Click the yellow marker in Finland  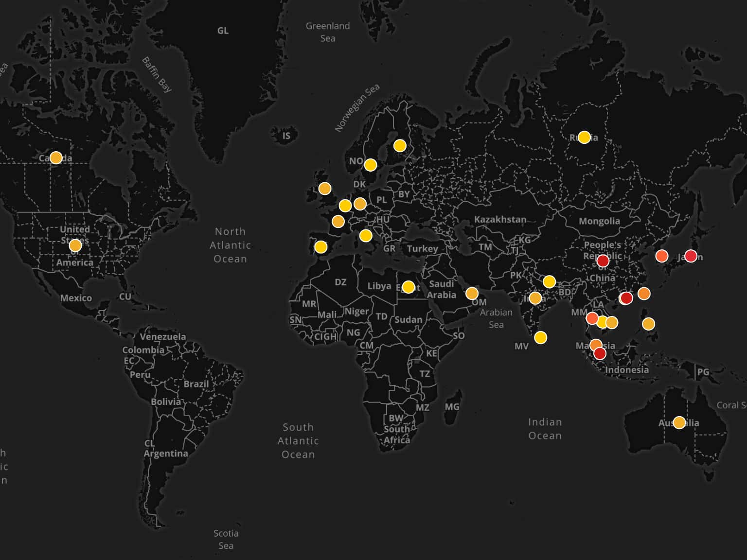coord(400,145)
